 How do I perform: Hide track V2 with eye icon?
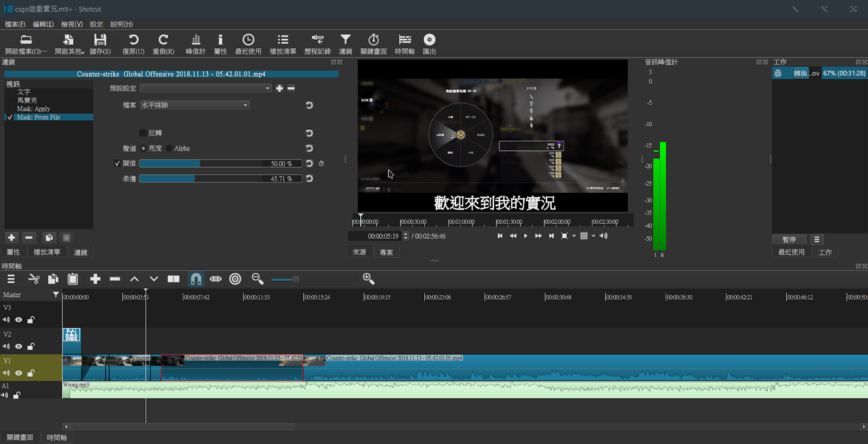point(18,346)
